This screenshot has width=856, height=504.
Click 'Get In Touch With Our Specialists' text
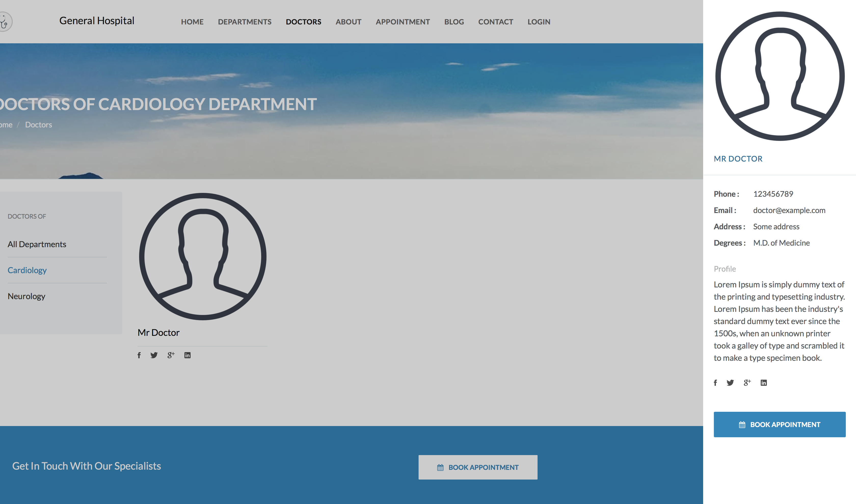[x=87, y=466]
